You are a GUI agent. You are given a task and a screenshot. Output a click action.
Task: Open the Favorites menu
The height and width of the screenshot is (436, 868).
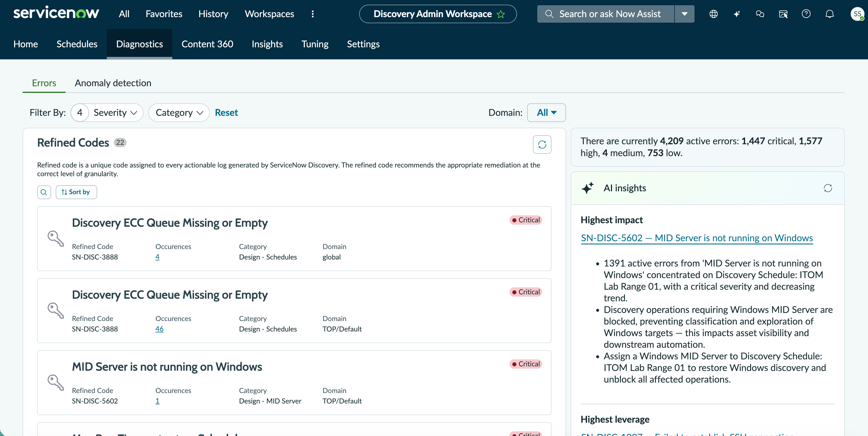click(164, 14)
